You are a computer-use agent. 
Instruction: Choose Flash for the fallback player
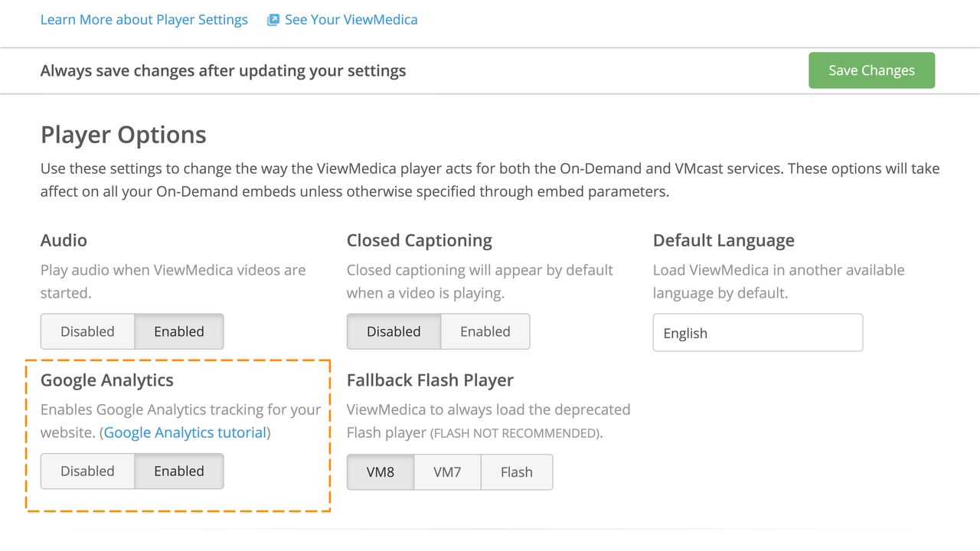516,472
